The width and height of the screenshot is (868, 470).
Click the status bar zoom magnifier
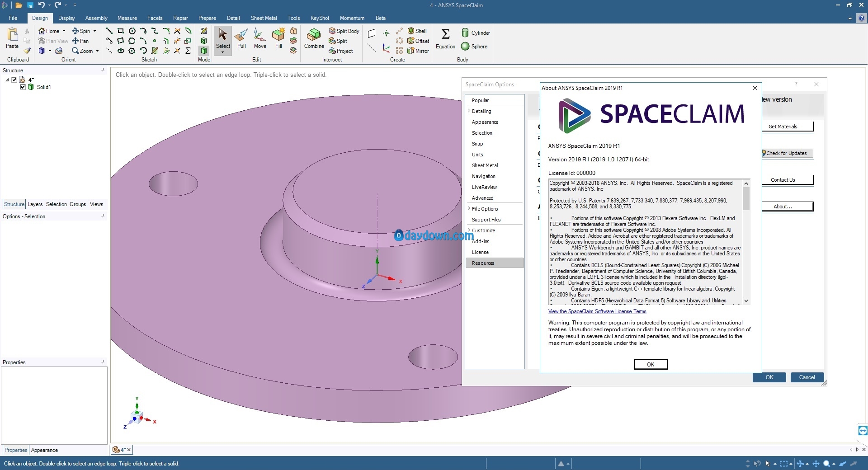826,464
